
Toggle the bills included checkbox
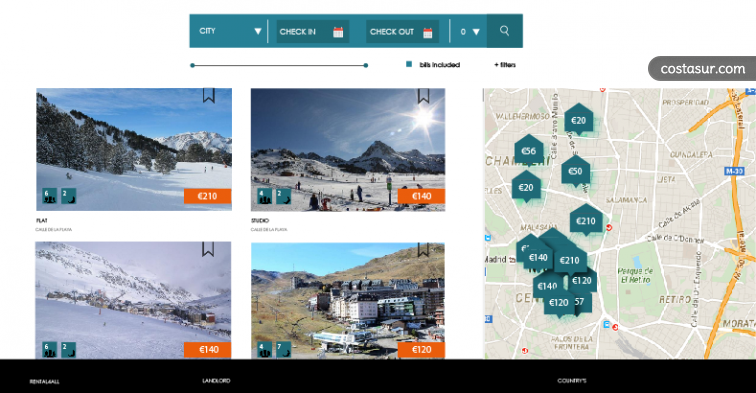point(409,64)
